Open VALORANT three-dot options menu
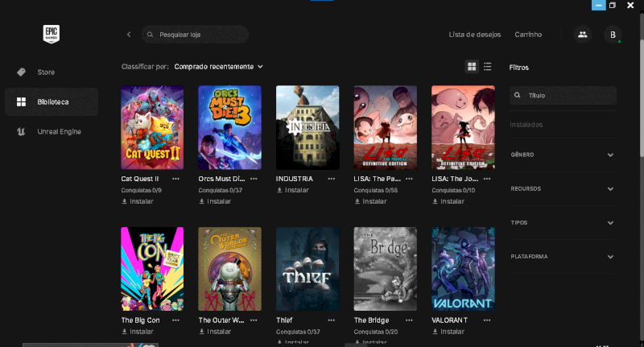The height and width of the screenshot is (347, 644). click(x=486, y=320)
